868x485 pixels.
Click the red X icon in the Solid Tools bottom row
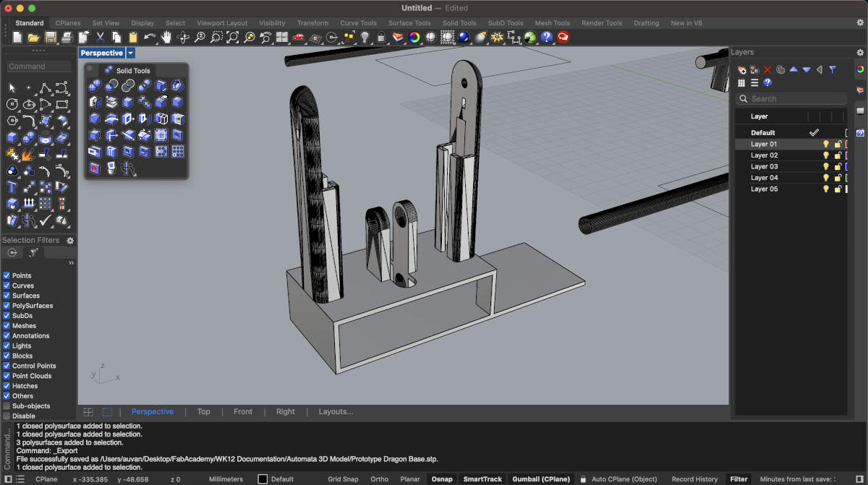point(95,168)
